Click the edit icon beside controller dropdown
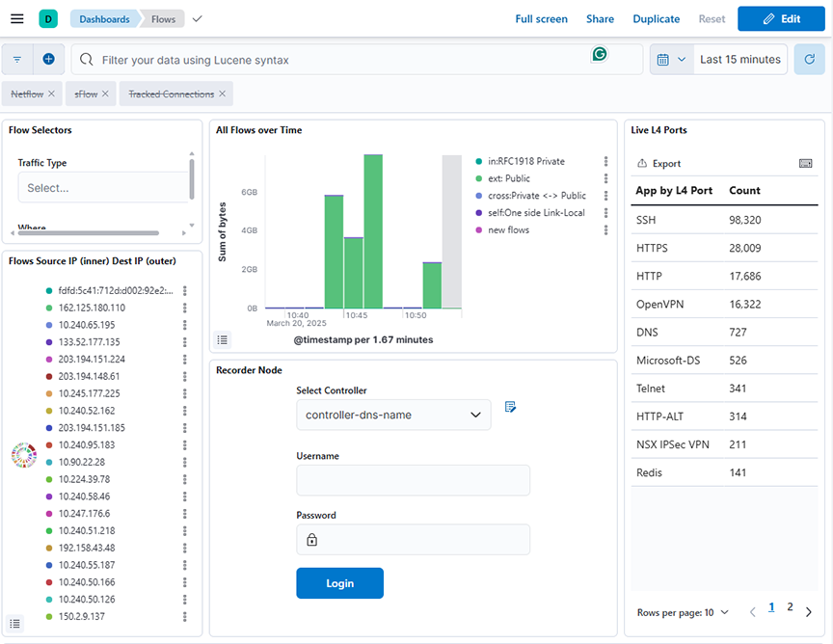 coord(510,407)
